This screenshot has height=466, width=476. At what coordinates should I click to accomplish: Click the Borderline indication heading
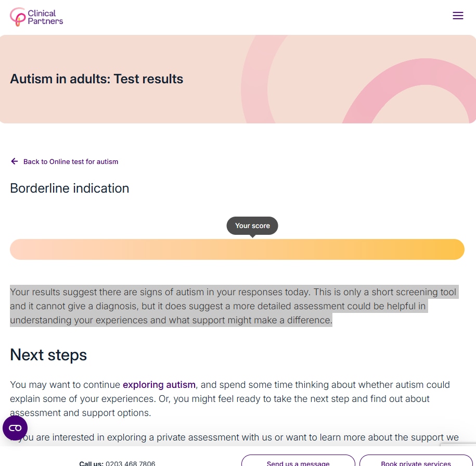click(x=70, y=188)
